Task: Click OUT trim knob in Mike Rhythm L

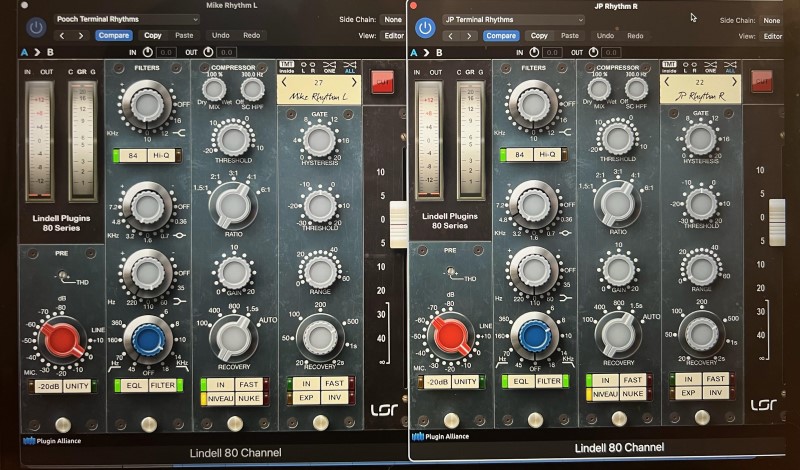Action: [x=208, y=52]
